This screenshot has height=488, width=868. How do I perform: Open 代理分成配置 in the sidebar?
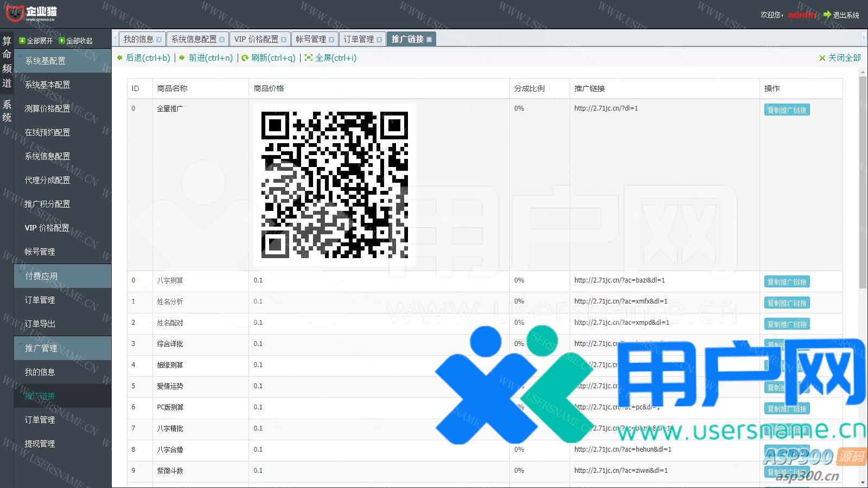47,180
